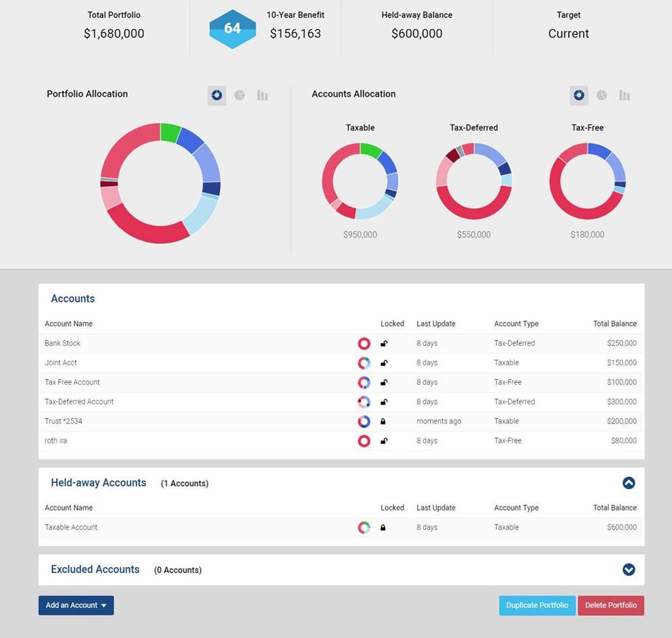
Task: Click the $950,000 Taxable total
Action: (x=360, y=235)
